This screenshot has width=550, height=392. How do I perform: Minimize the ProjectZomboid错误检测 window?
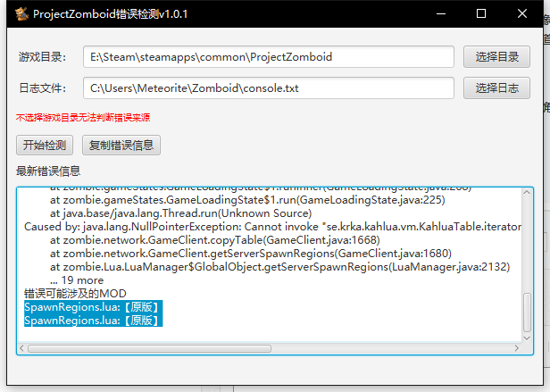[x=441, y=13]
